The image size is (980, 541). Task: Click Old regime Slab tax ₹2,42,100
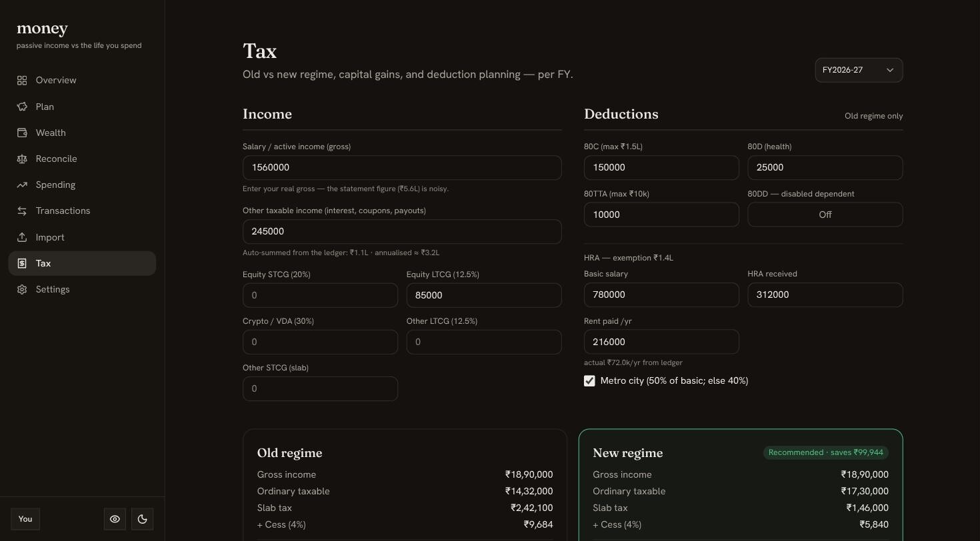click(531, 508)
